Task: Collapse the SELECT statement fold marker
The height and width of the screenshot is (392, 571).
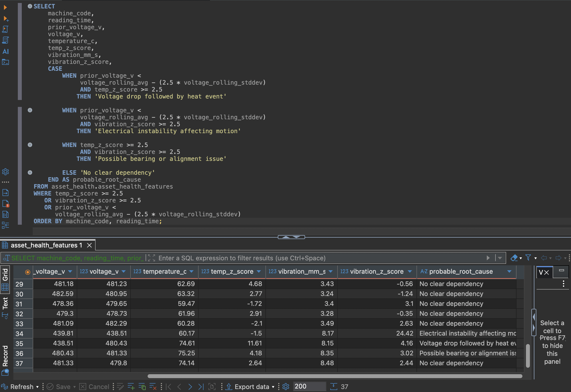Action: [30, 6]
